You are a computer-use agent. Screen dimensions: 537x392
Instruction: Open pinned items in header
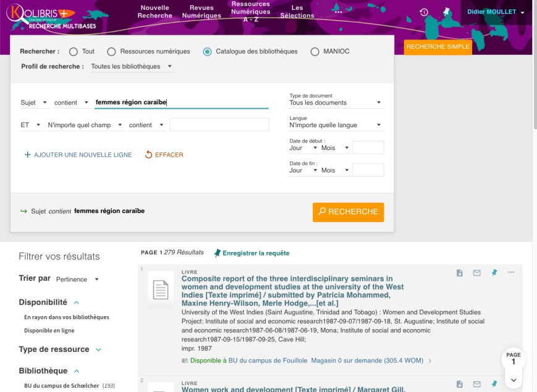(x=446, y=12)
